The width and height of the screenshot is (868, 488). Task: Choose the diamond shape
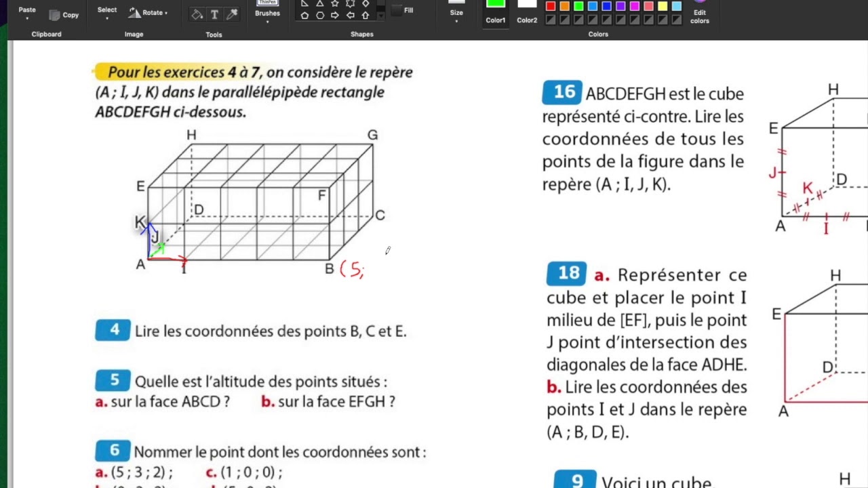click(366, 3)
